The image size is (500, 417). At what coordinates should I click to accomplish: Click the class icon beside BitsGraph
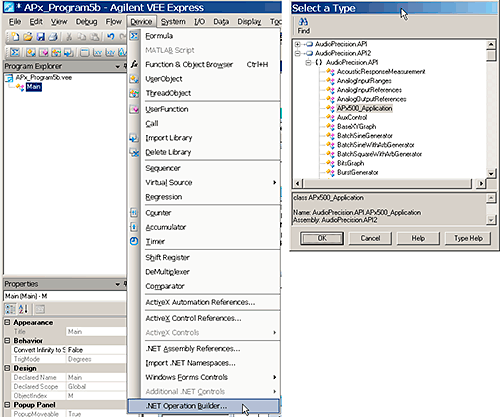(330, 163)
